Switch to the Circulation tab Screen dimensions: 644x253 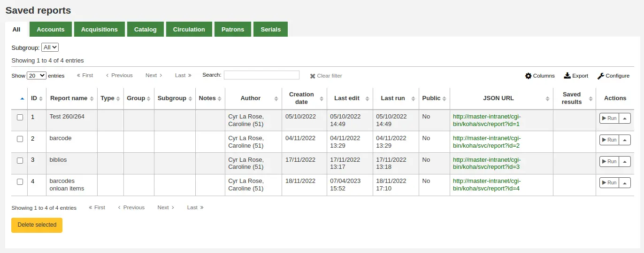189,29
